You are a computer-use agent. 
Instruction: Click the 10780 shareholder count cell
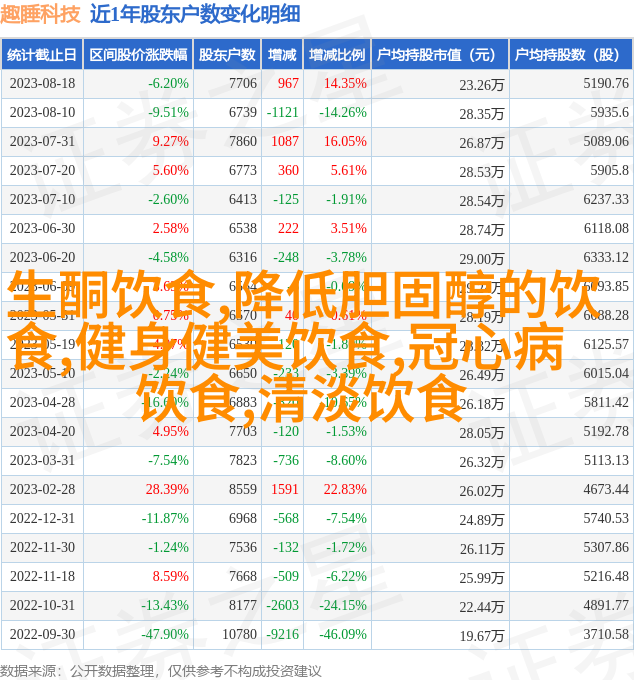pyautogui.click(x=239, y=635)
